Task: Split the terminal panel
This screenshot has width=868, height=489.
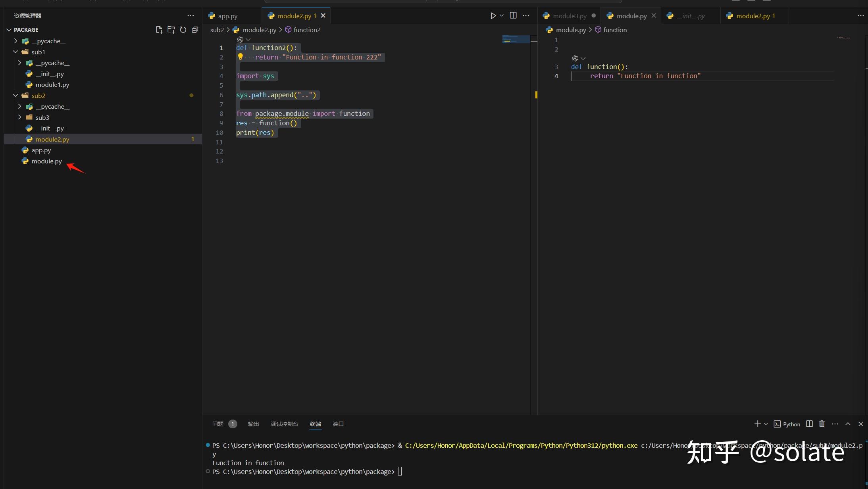Action: pos(809,424)
